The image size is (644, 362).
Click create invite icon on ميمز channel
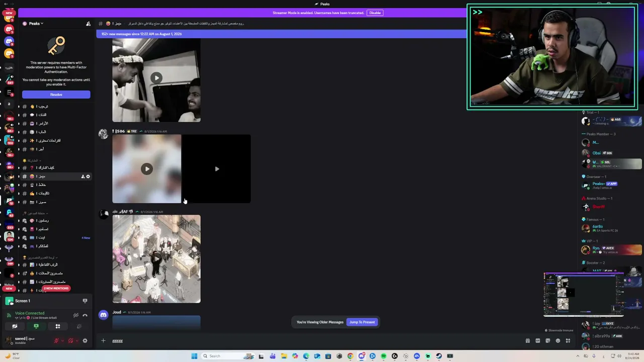click(x=83, y=176)
